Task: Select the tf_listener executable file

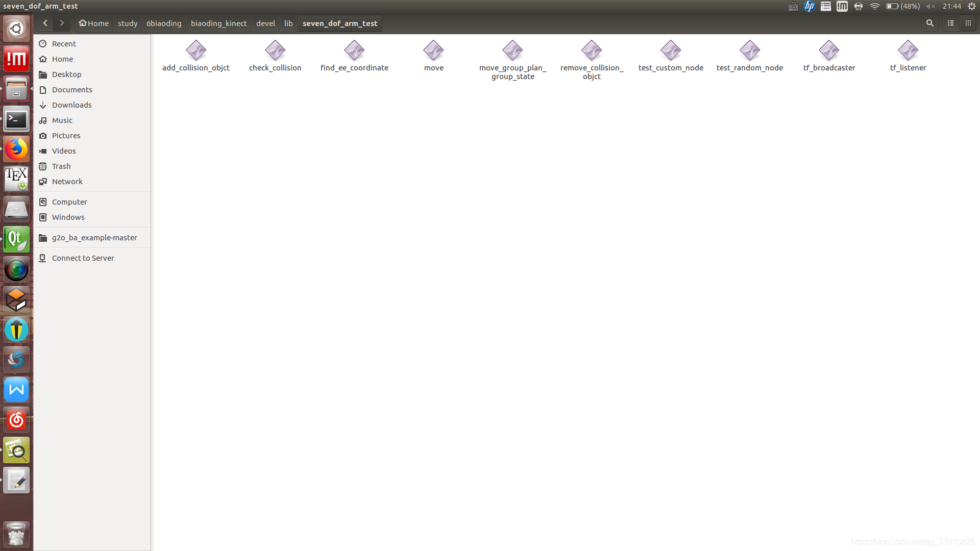Action: click(908, 51)
